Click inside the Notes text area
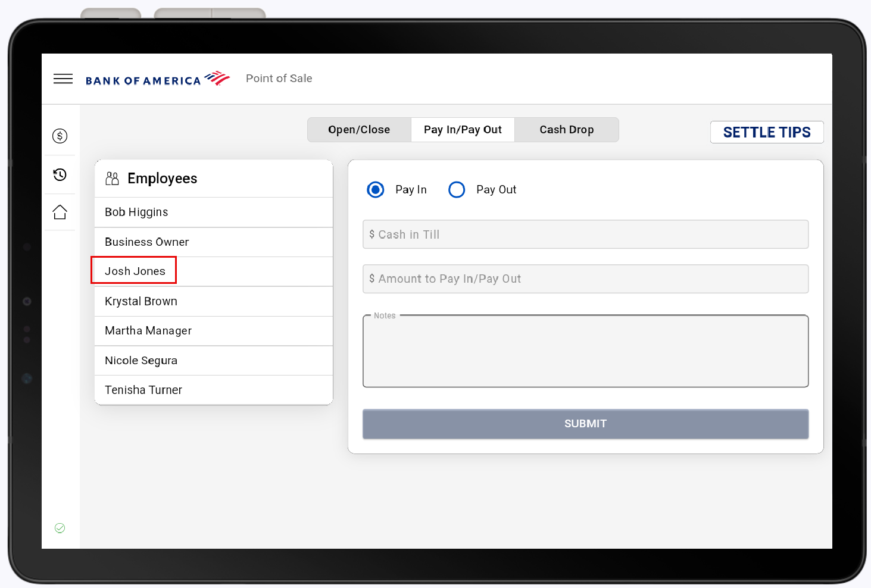 pos(585,351)
